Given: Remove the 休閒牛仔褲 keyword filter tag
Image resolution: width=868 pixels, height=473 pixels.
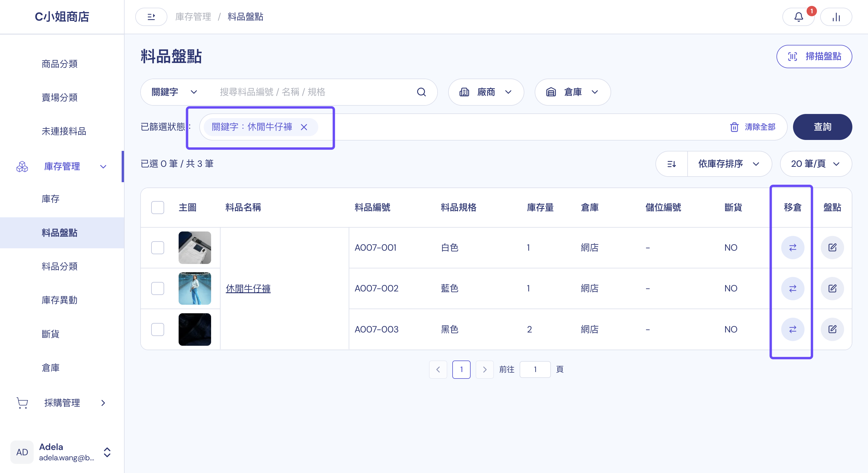Looking at the screenshot, I should (x=304, y=127).
